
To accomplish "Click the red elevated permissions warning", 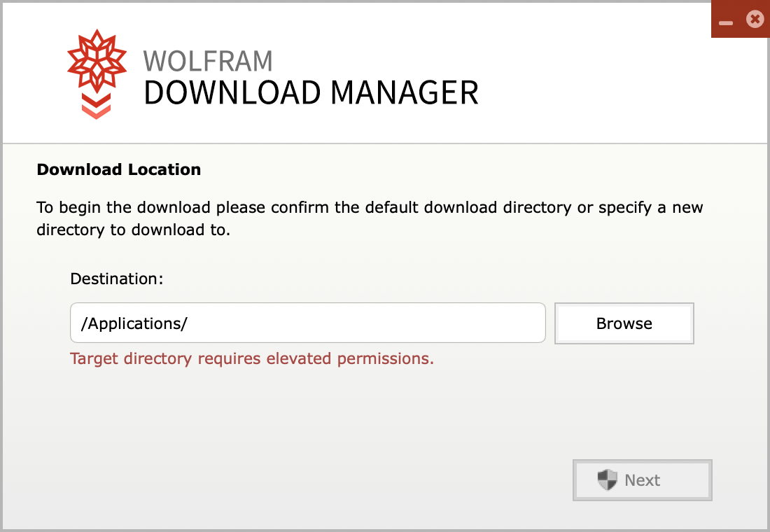I will pos(252,359).
